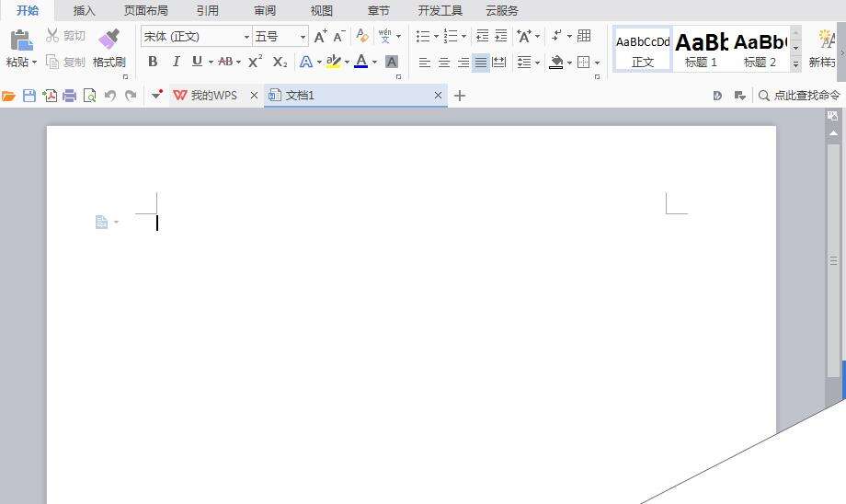846x504 pixels.
Task: Expand bullet list dropdown arrow
Action: coord(436,36)
